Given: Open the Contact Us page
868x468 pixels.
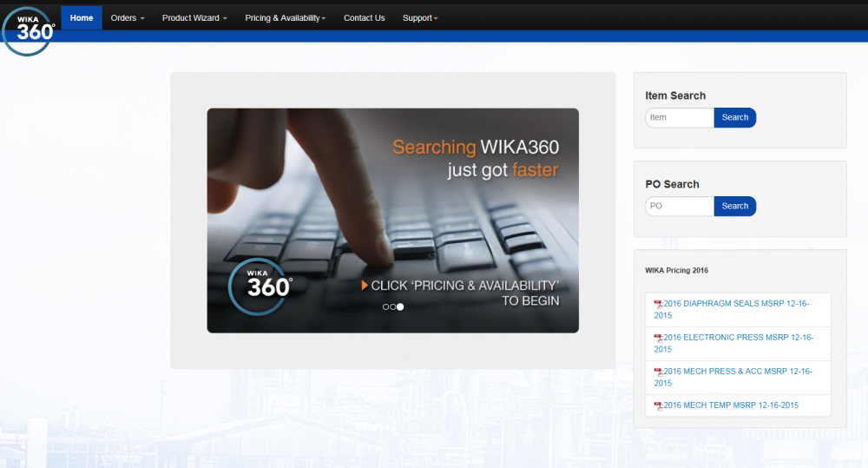Looking at the screenshot, I should coord(365,17).
